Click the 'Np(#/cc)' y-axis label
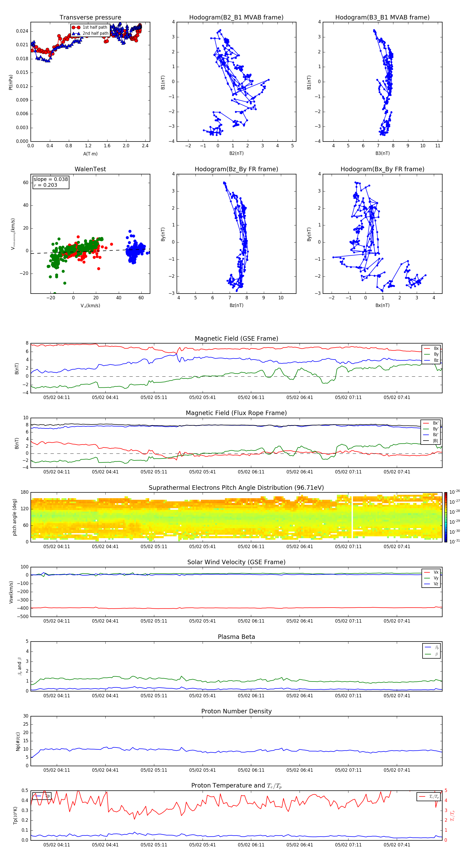The height and width of the screenshot is (868, 473). click(x=18, y=741)
